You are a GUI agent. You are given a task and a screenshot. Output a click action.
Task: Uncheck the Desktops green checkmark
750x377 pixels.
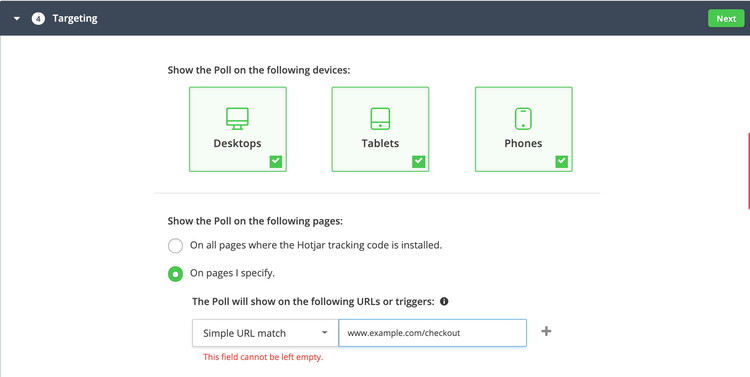click(x=276, y=162)
